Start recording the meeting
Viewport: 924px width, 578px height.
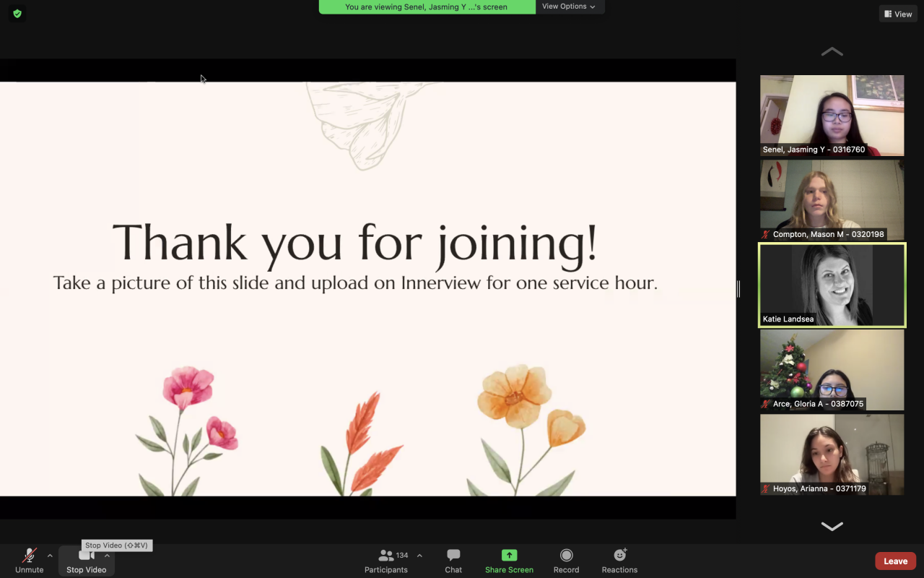click(566, 561)
